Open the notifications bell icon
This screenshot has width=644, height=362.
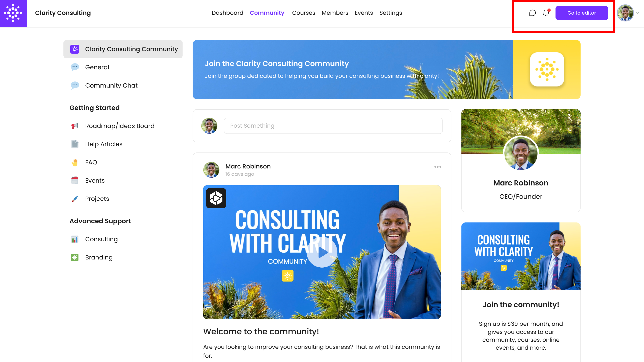pos(546,13)
